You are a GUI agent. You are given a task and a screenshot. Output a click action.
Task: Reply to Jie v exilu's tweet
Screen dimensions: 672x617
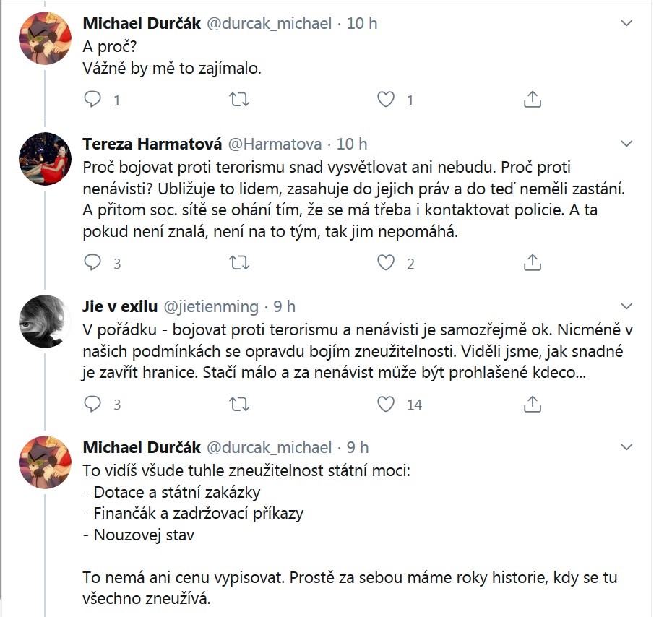pyautogui.click(x=93, y=403)
